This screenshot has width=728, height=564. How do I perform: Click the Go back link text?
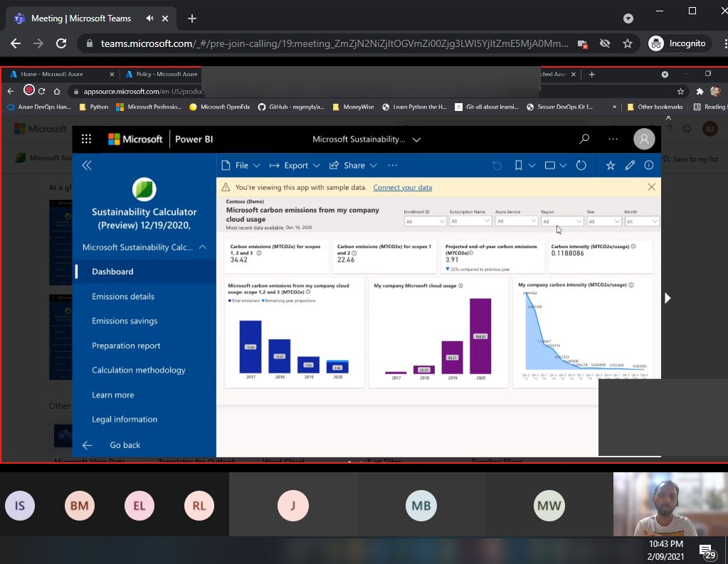point(125,445)
